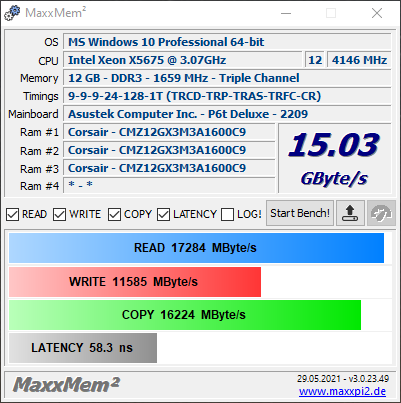Click the Ram #1 Corsair module entry
This screenshot has height=403, width=401.
pos(169,132)
